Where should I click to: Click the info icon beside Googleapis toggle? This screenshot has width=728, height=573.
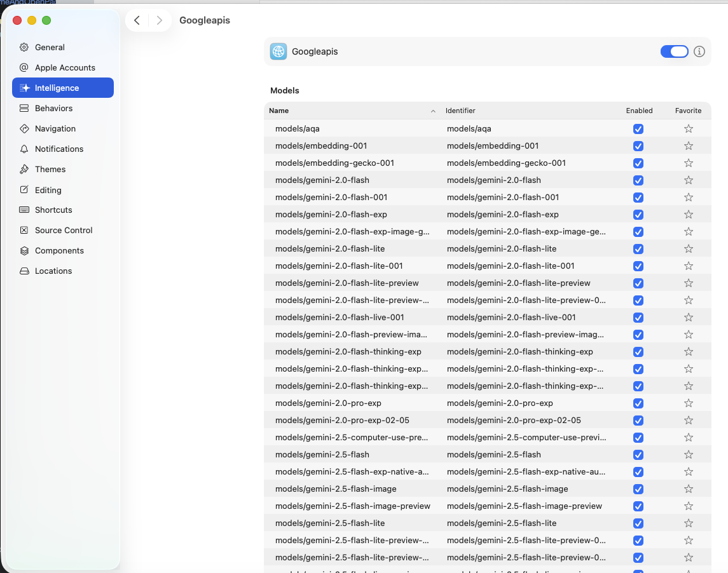click(x=699, y=51)
